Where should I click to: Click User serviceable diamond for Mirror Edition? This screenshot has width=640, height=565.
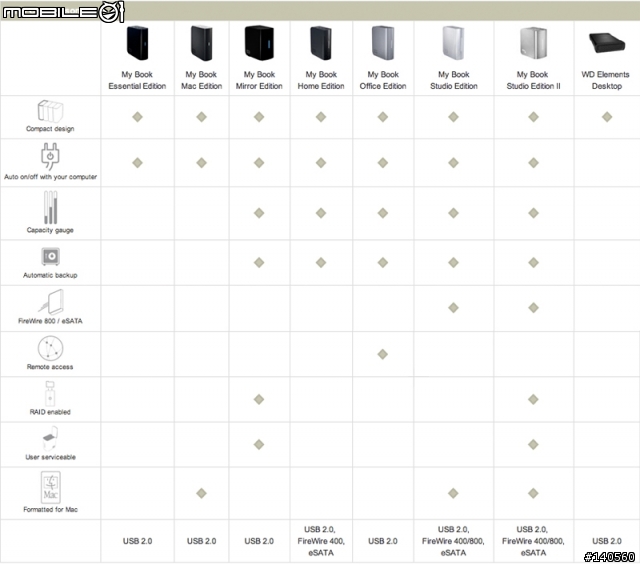coord(259,445)
